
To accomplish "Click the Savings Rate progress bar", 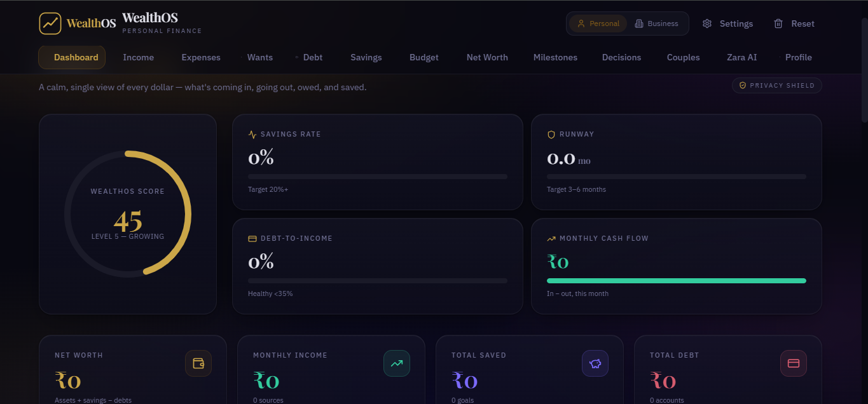I will tap(378, 177).
